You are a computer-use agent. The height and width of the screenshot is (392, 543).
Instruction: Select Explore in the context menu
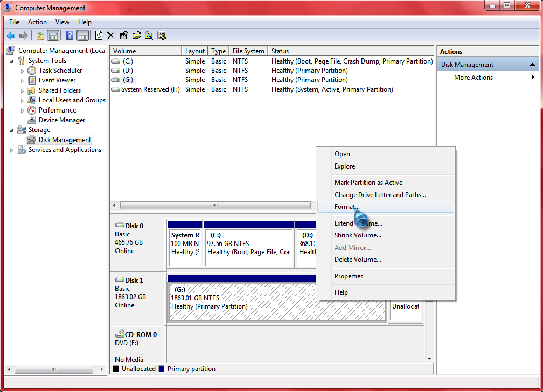(386, 166)
